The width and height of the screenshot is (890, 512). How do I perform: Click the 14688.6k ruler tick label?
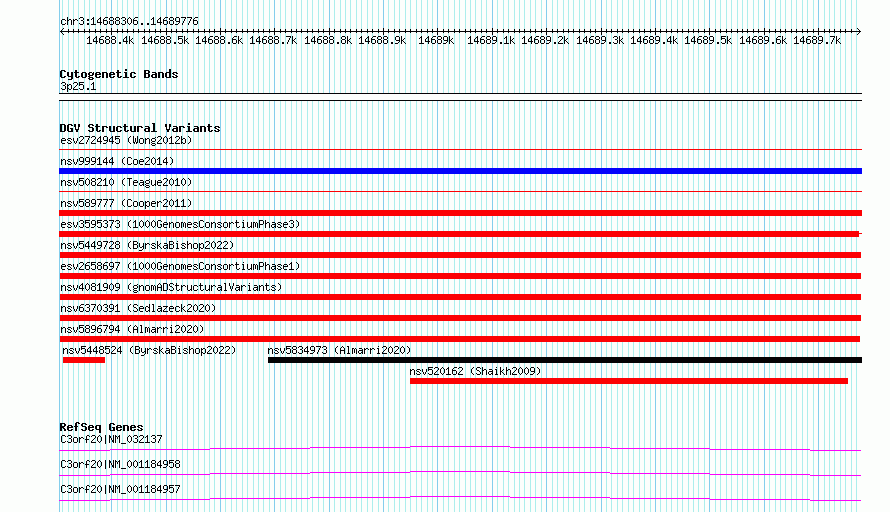point(219,40)
